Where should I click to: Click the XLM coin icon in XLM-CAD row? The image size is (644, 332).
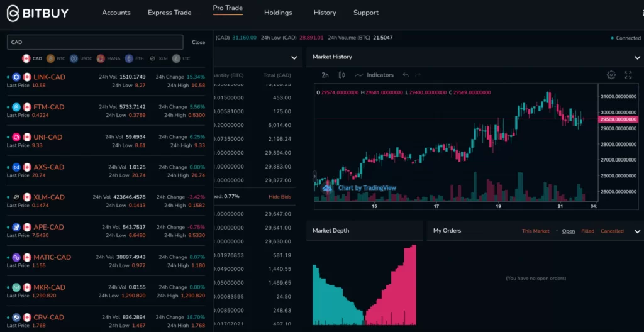[x=16, y=197]
